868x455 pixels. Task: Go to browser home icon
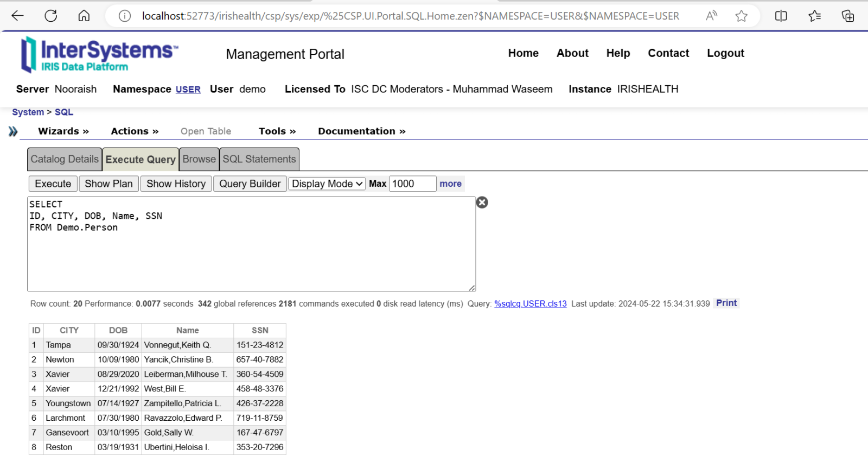[84, 16]
